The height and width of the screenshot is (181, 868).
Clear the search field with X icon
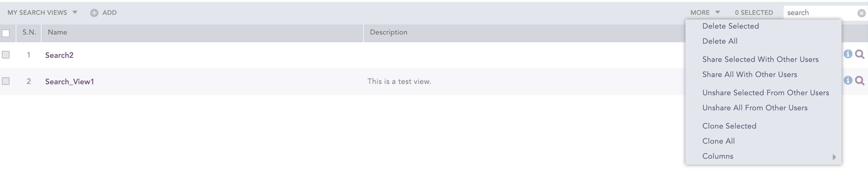pyautogui.click(x=861, y=13)
